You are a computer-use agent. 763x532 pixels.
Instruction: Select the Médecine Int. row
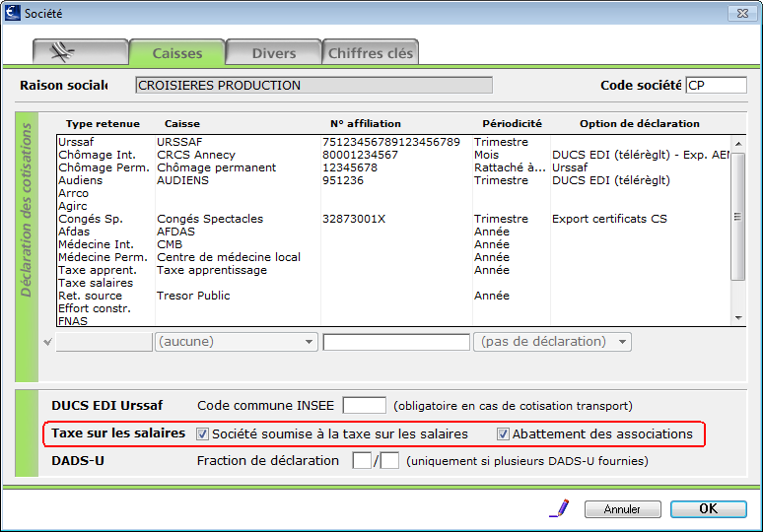(x=393, y=244)
